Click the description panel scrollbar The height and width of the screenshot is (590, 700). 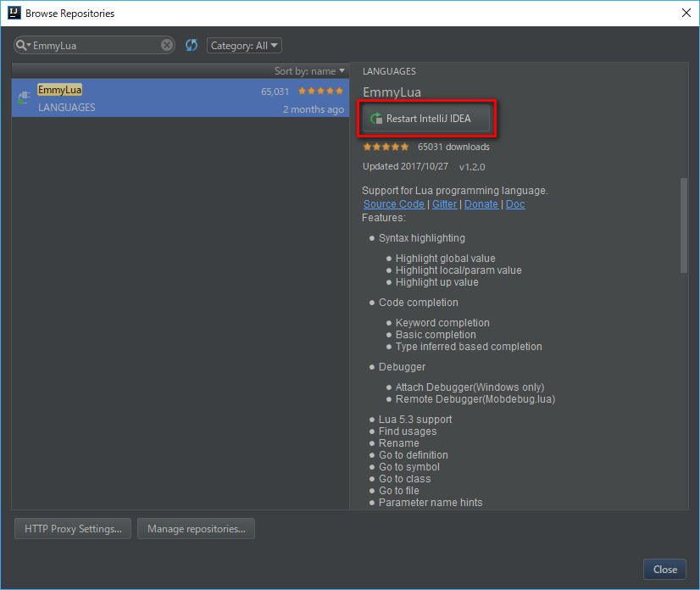click(684, 225)
